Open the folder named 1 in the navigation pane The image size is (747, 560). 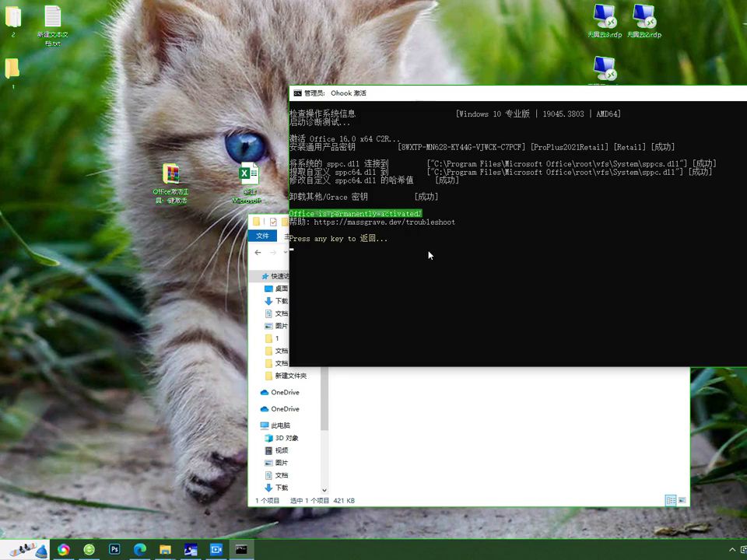pos(272,338)
